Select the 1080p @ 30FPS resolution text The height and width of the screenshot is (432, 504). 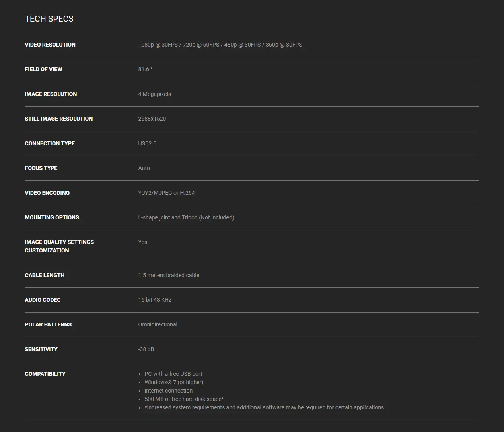158,45
